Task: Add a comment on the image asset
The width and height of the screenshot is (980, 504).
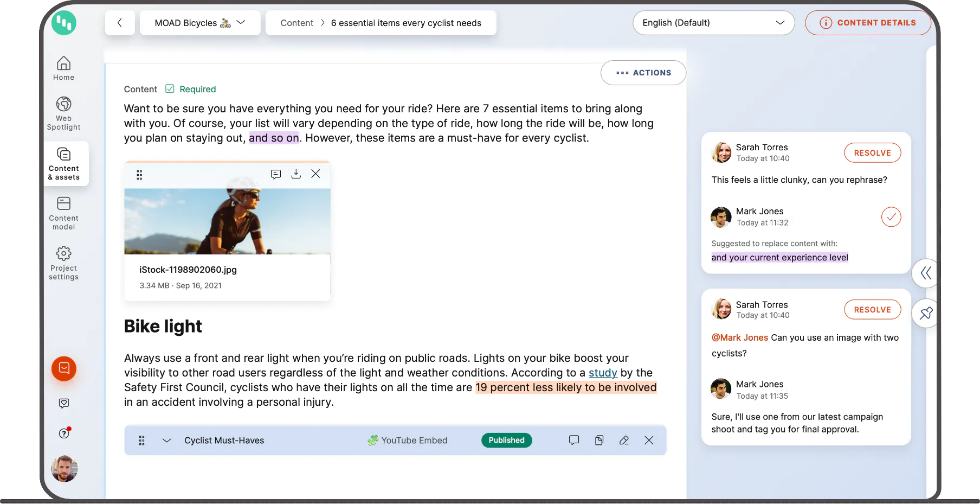Action: tap(276, 174)
